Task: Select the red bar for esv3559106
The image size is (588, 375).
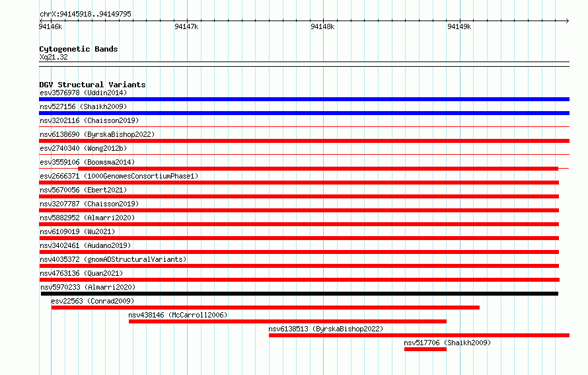Action: click(x=318, y=169)
